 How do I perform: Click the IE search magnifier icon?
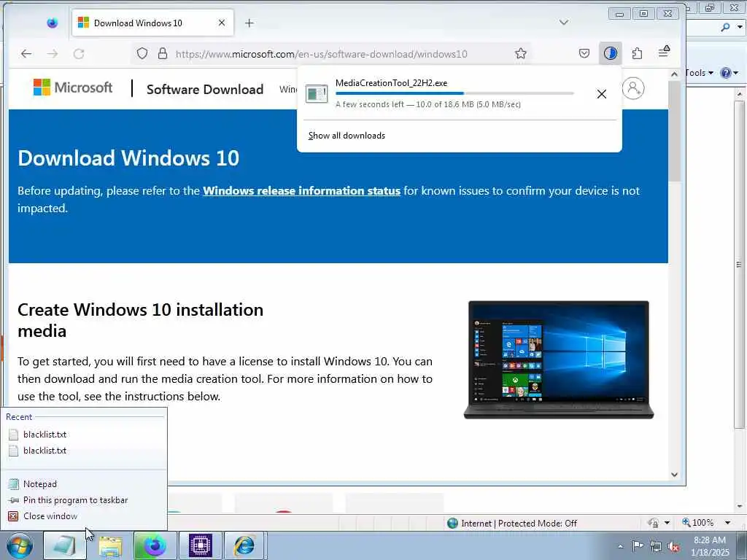[726, 27]
